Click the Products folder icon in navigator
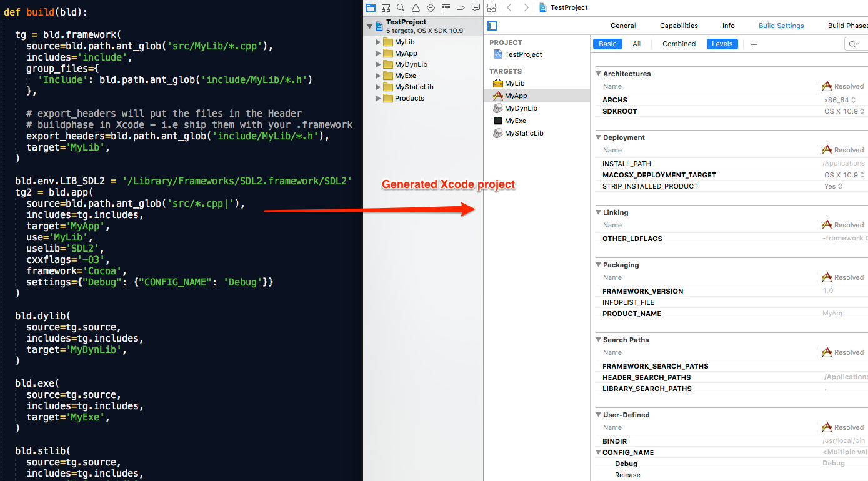Viewport: 868px width, 481px height. (389, 98)
